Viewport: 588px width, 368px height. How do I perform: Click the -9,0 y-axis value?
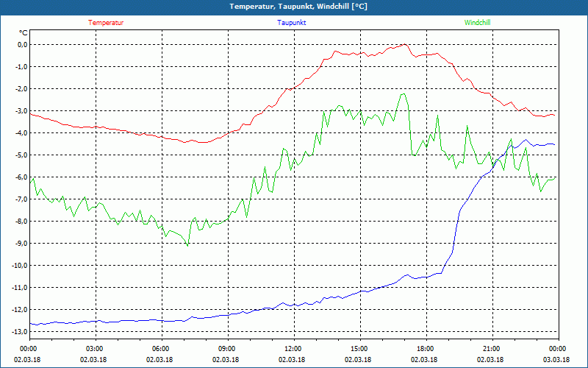[x=22, y=244]
